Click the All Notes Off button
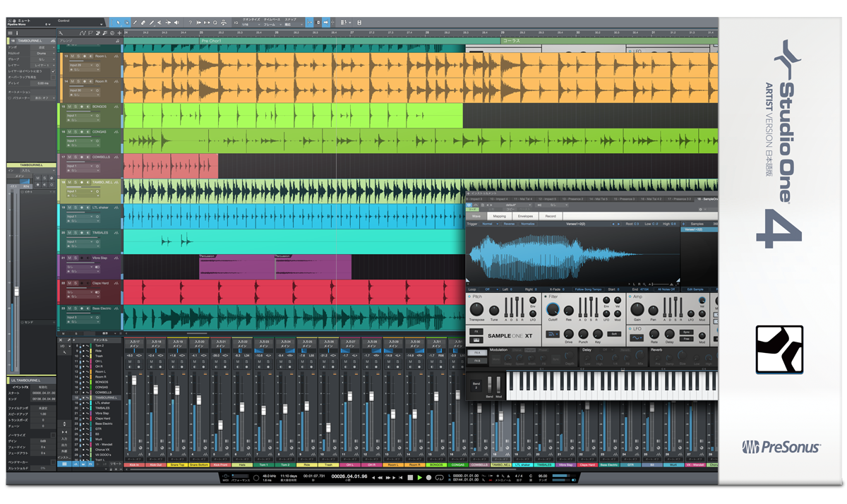This screenshot has width=847, height=504. [666, 289]
